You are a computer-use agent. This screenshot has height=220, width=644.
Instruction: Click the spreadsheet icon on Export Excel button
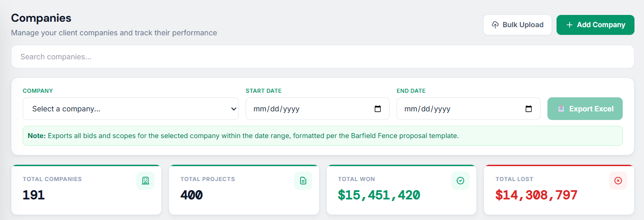[562, 109]
